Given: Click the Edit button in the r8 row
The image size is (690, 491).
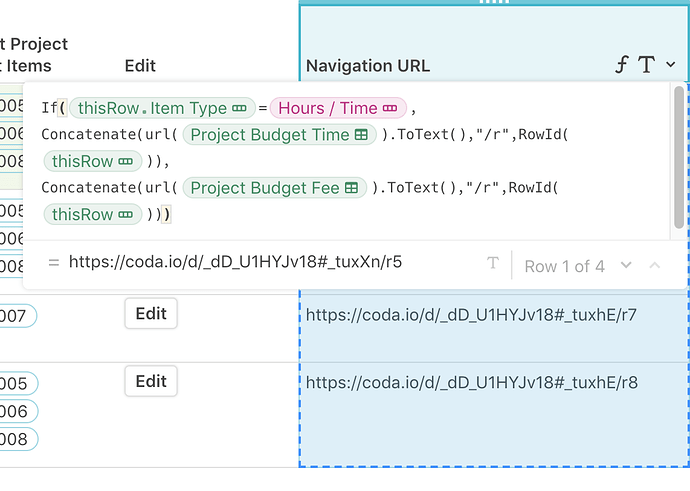Looking at the screenshot, I should click(151, 381).
